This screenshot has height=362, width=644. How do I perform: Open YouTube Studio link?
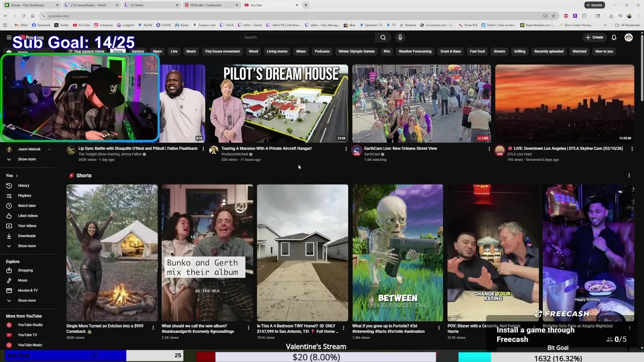click(x=30, y=325)
